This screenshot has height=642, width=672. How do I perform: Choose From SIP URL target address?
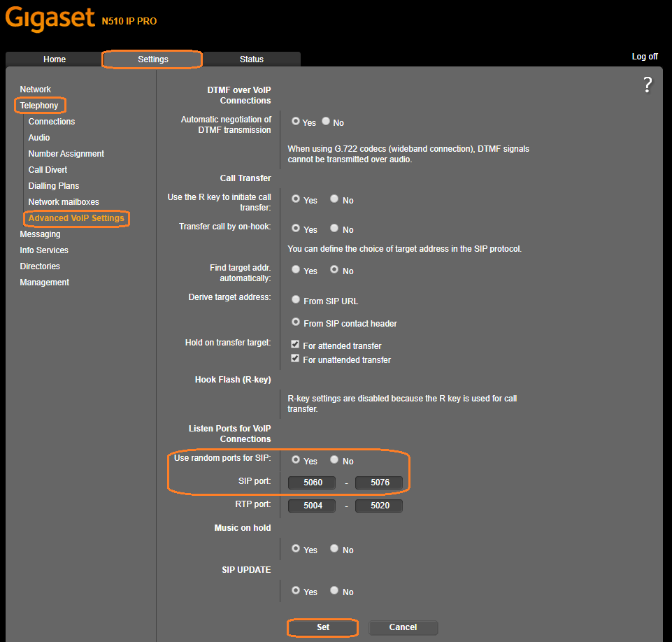click(x=296, y=301)
